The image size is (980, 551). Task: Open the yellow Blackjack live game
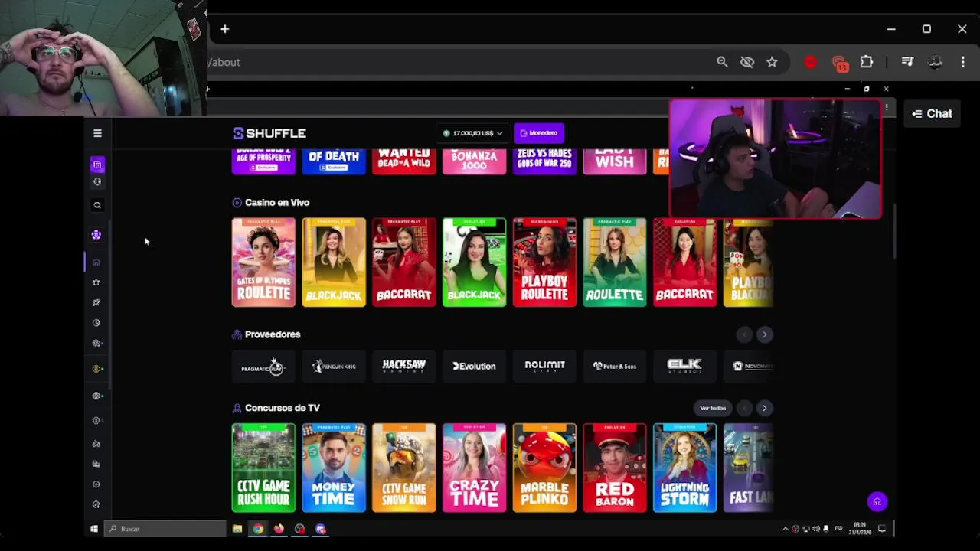pyautogui.click(x=334, y=262)
